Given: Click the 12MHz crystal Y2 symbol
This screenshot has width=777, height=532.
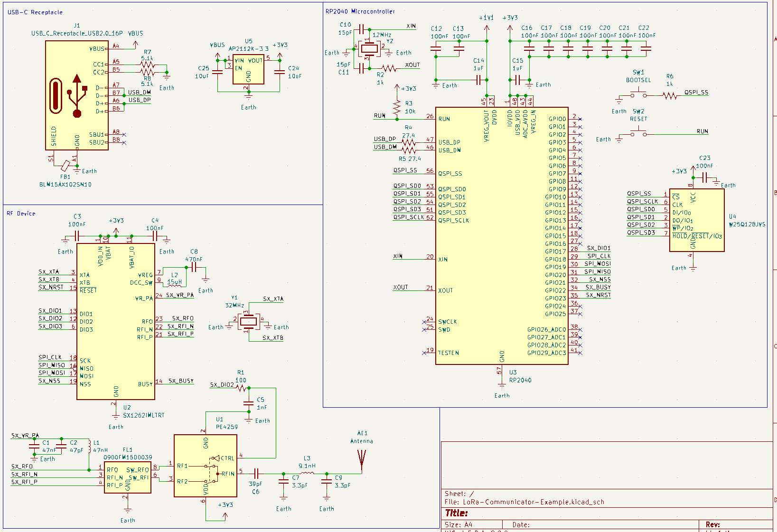Looking at the screenshot, I should tap(369, 48).
